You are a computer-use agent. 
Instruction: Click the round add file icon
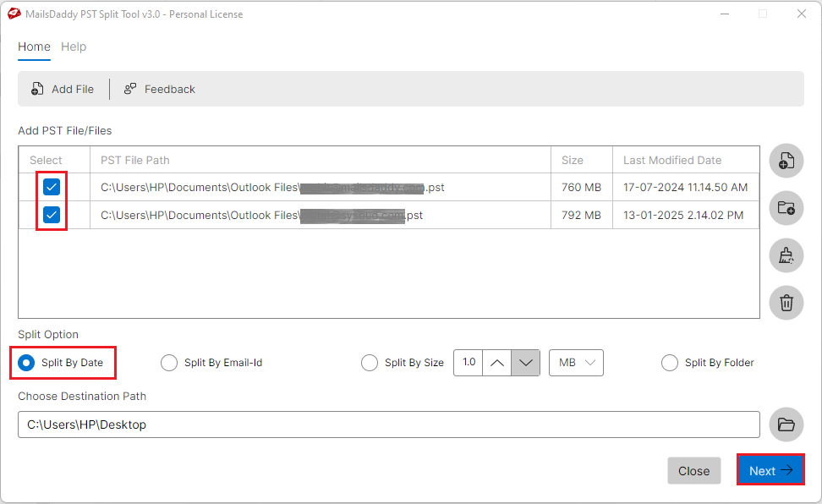[786, 161]
